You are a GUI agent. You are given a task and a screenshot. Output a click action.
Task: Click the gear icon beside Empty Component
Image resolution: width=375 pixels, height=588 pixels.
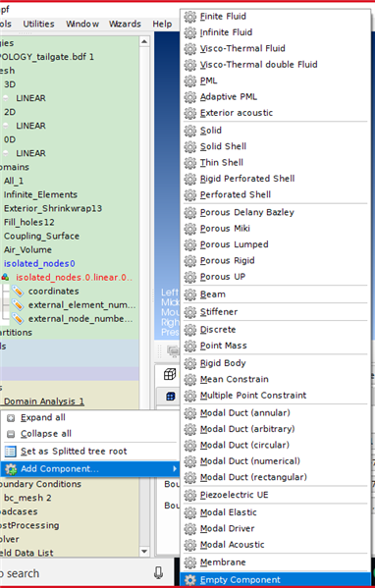pos(190,580)
